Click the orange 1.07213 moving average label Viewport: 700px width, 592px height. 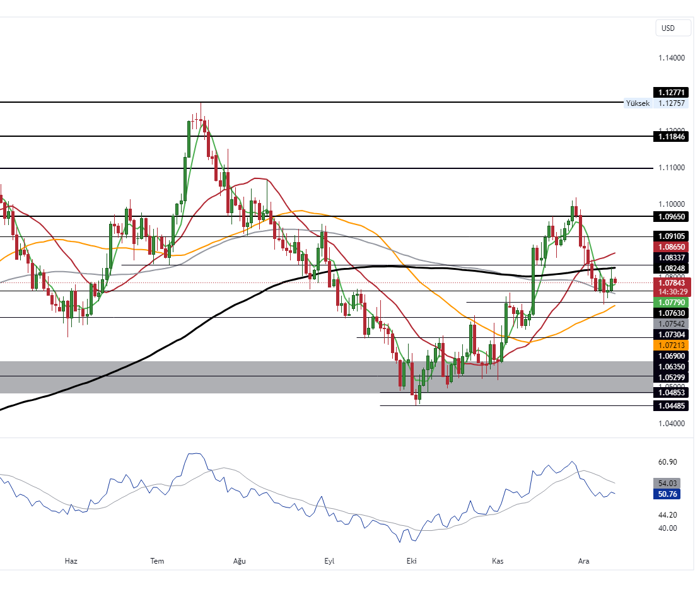tap(672, 345)
